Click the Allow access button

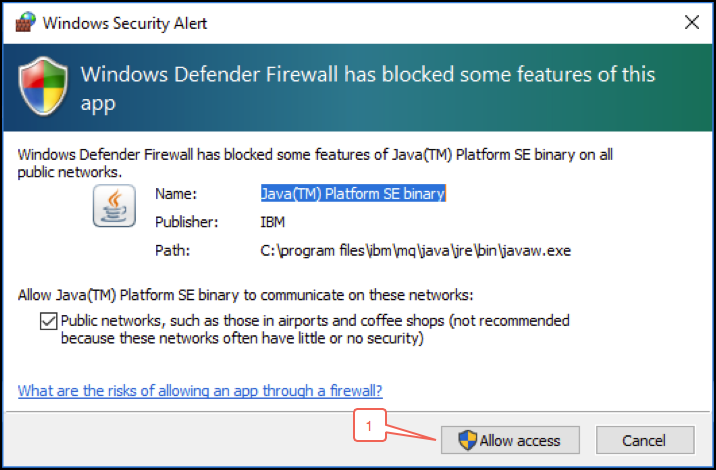(510, 440)
